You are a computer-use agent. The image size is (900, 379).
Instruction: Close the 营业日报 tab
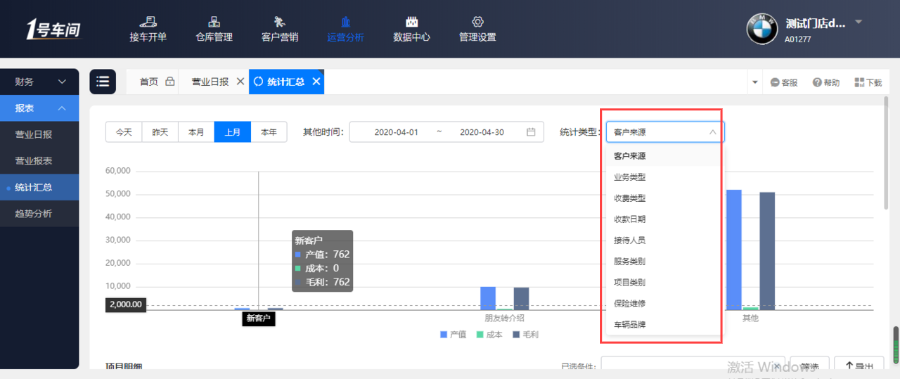240,82
